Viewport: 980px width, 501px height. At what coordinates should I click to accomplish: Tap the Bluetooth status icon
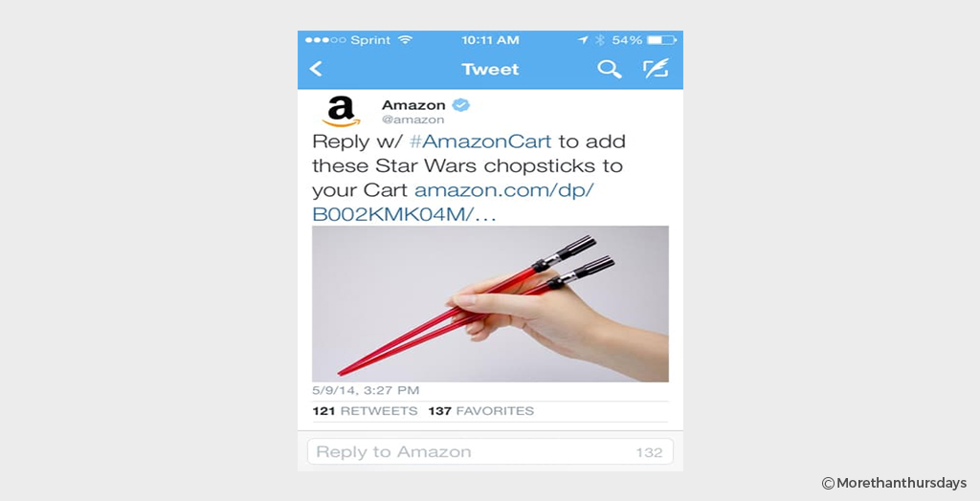pyautogui.click(x=600, y=40)
